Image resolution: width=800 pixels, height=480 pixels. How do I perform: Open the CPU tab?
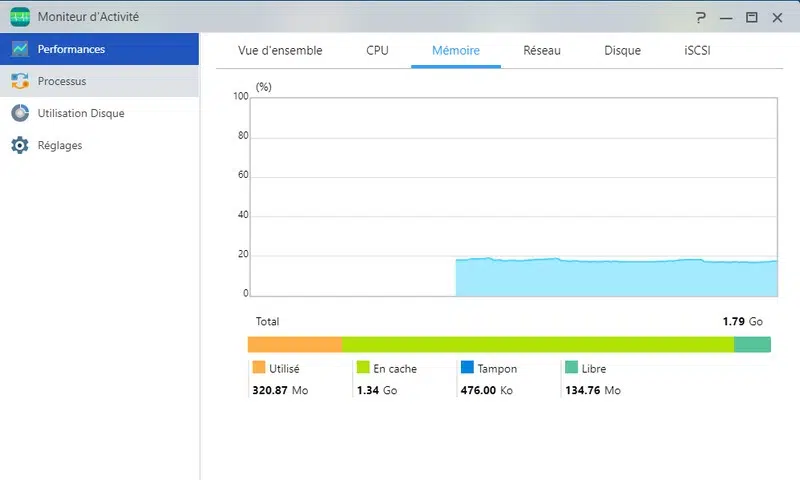(x=377, y=50)
